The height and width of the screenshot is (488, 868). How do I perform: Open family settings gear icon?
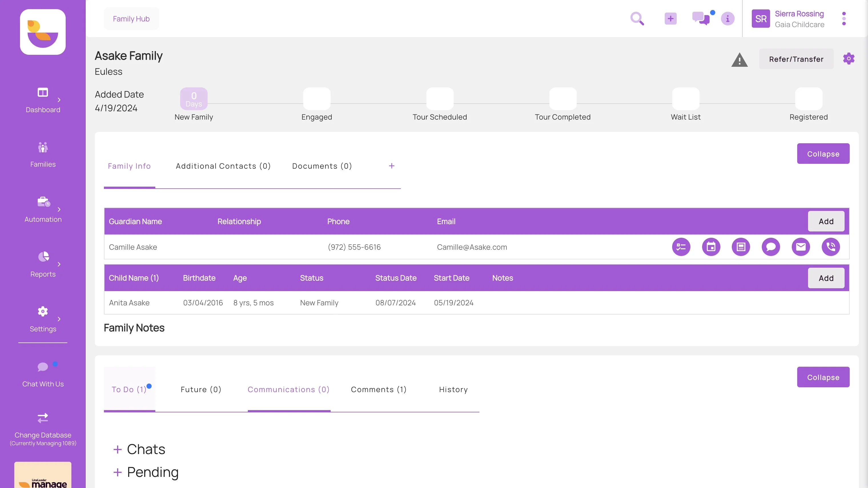click(x=849, y=59)
